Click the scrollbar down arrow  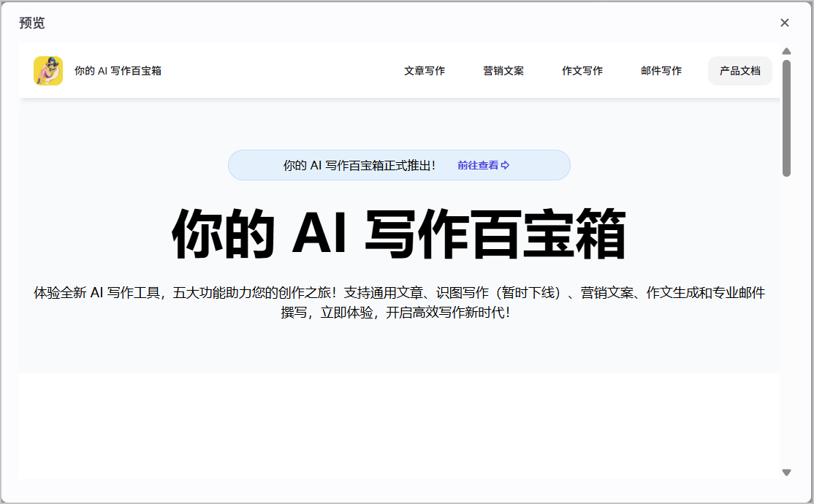tap(786, 473)
